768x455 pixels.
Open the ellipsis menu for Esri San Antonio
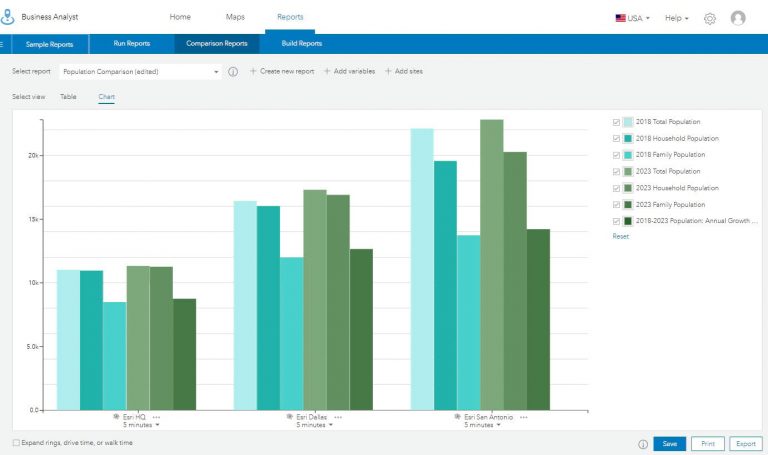pyautogui.click(x=524, y=417)
